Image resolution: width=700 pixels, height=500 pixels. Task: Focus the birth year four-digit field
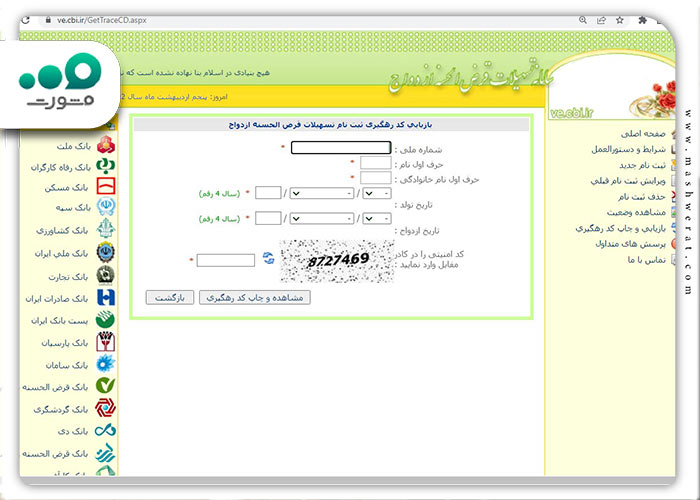point(268,193)
